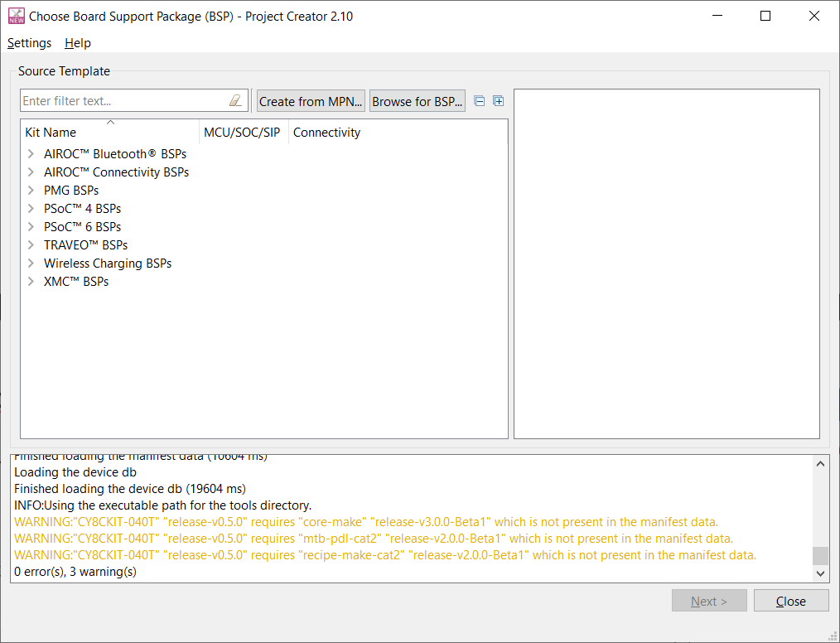The width and height of the screenshot is (840, 643).
Task: Click the Create from MPN... button
Action: tap(311, 101)
